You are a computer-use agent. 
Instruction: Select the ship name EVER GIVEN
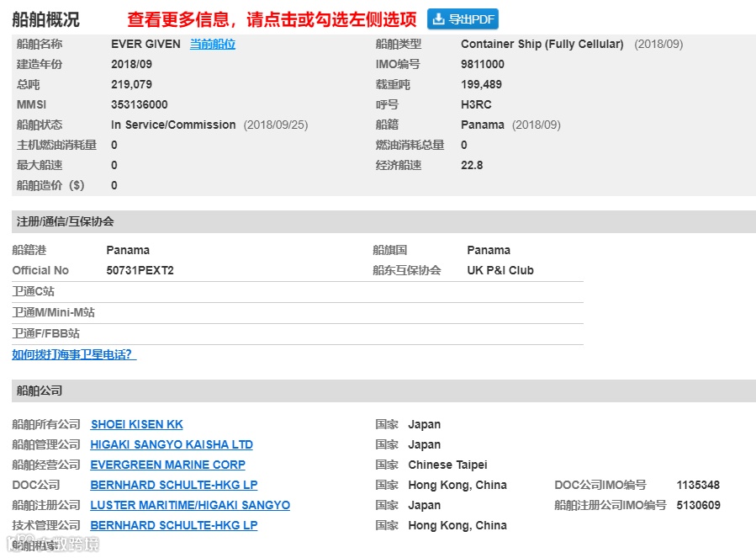[x=145, y=44]
